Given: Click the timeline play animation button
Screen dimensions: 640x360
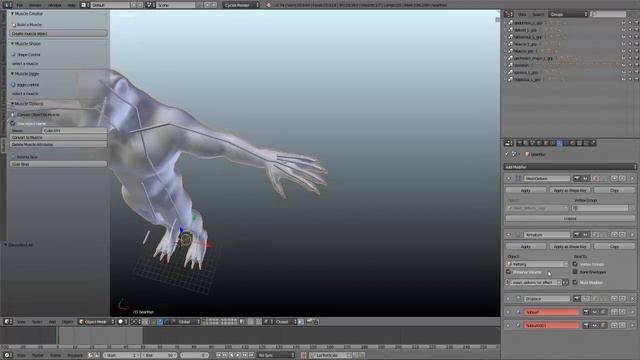Looking at the screenshot, I should tap(238, 355).
